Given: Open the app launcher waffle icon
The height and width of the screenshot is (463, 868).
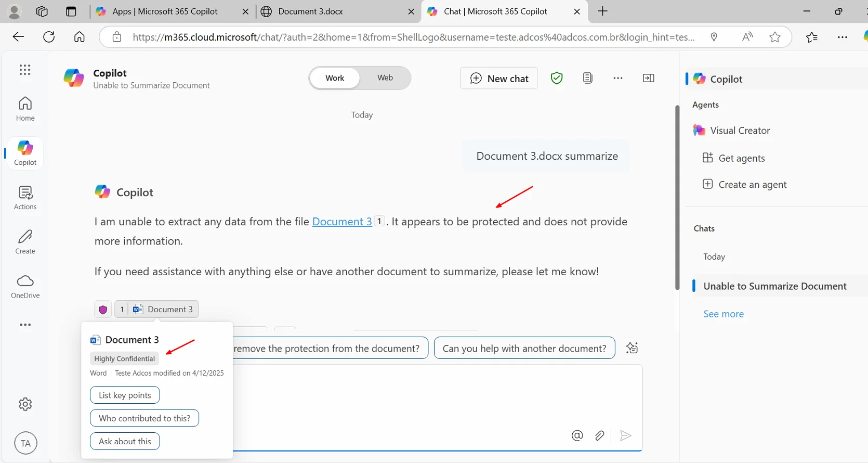Looking at the screenshot, I should [x=25, y=70].
